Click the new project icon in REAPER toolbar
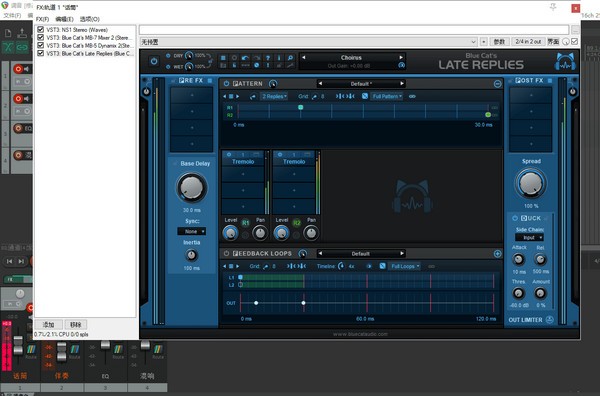 coord(8,33)
